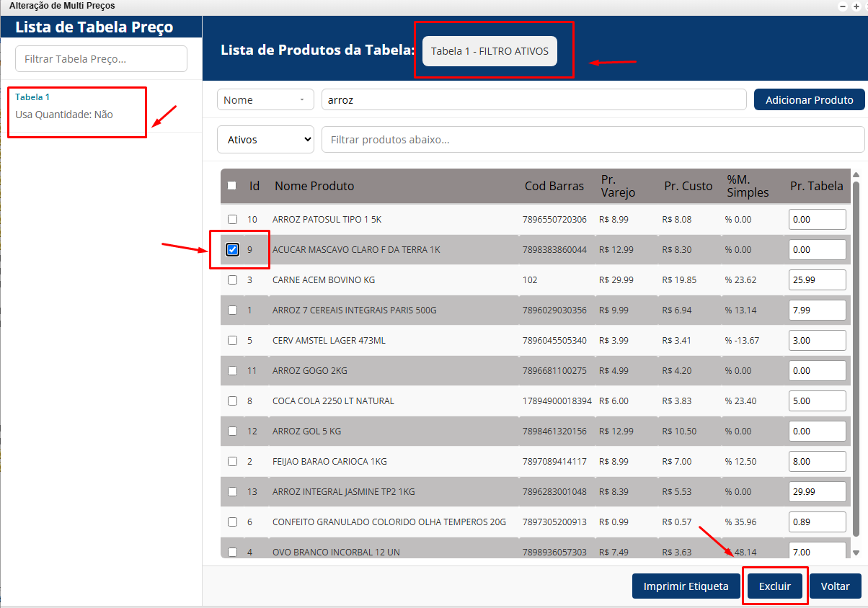868x608 pixels.
Task: Click the minimize icon in title bar
Action: pyautogui.click(x=843, y=6)
